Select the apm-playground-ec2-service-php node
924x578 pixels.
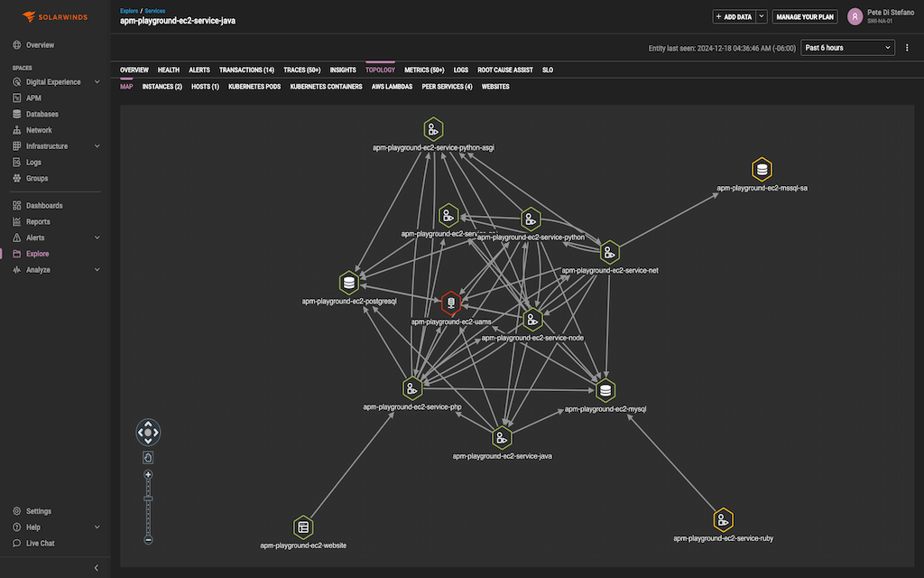[412, 388]
